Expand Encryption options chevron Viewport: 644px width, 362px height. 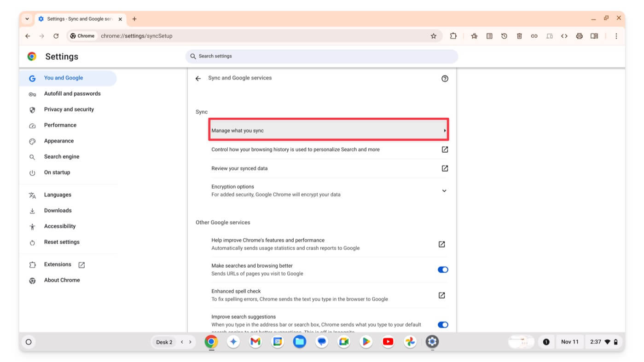point(444,190)
